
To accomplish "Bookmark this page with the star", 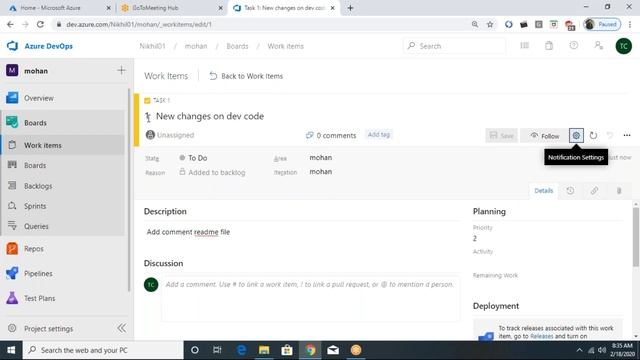I will pos(490,24).
